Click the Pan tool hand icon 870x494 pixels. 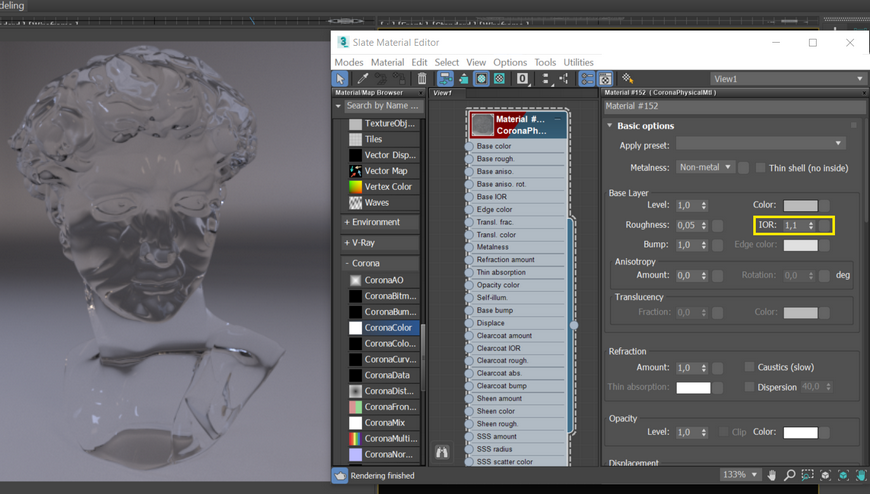(771, 475)
